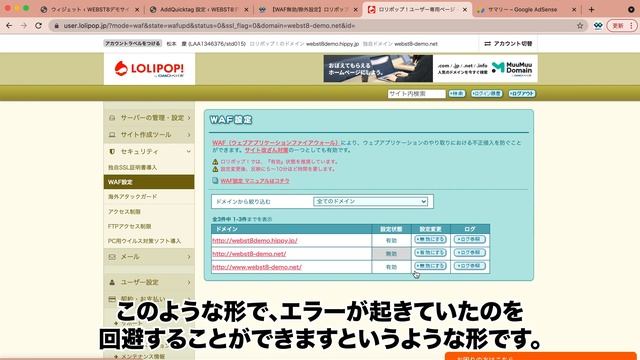Enable WAF for webst8-demo.net

click(x=430, y=253)
